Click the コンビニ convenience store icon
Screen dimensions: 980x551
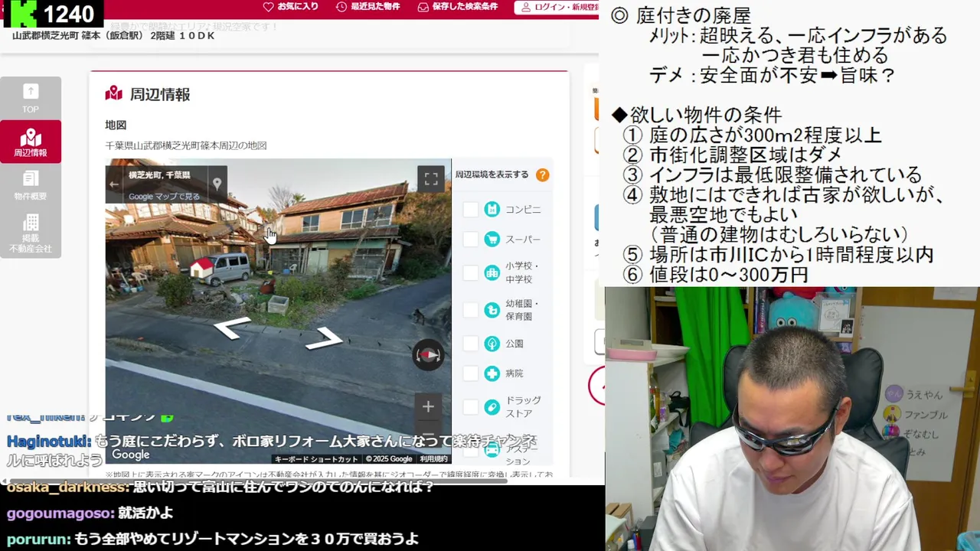coord(492,210)
